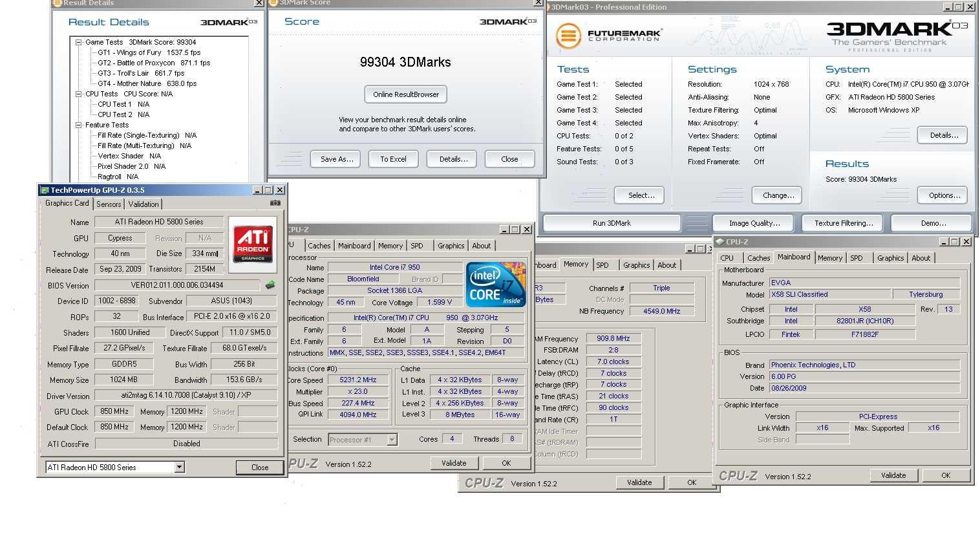Click the QPI Link value 4094.0 MHz
Screen dimensions: 980x540
[x=357, y=415]
